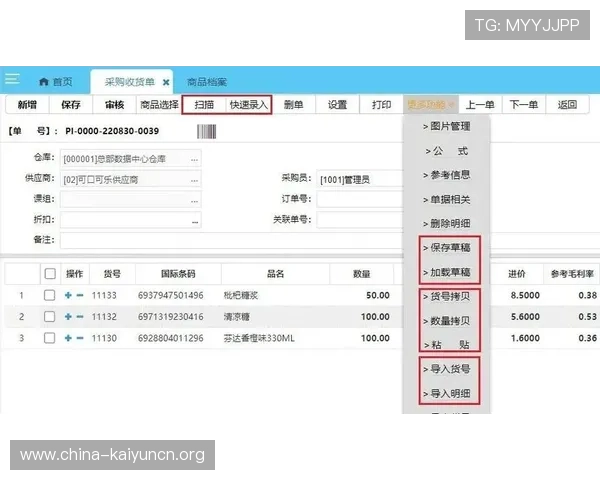The height and width of the screenshot is (480, 600).
Task: Toggle the select-all checkbox in header
Action: 50,274
